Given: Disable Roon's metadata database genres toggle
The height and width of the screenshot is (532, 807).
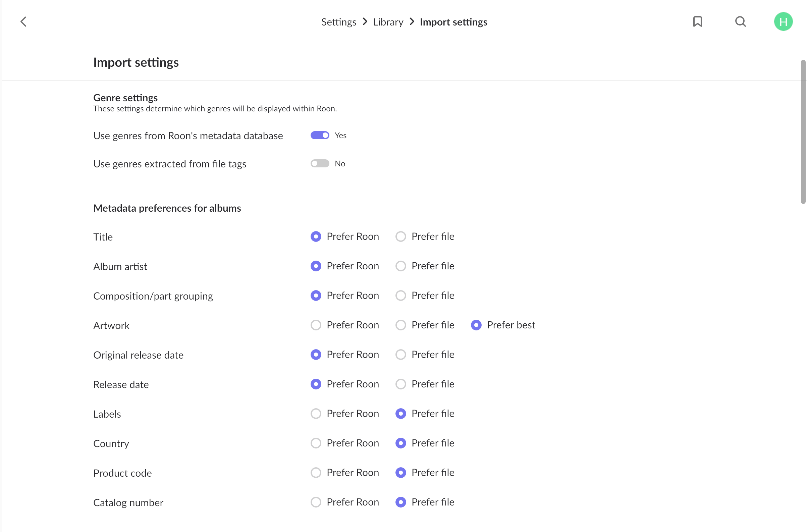Looking at the screenshot, I should click(x=320, y=136).
